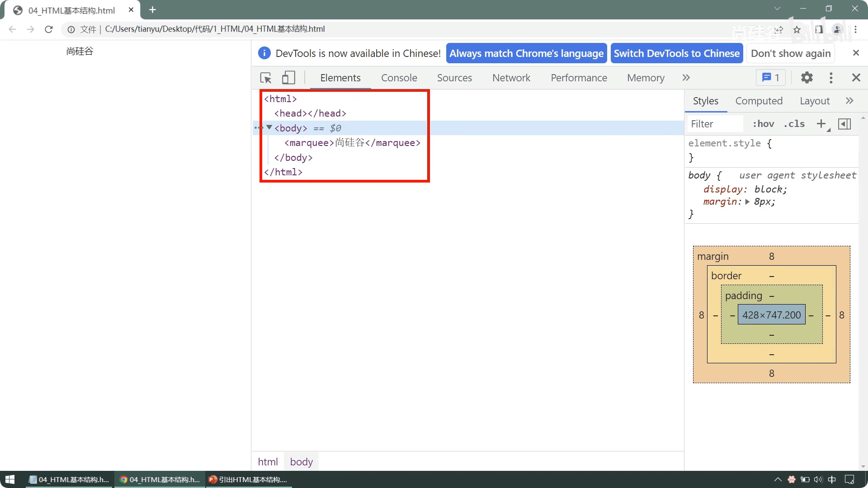Screen dimensions: 868x488
Task: Toggle the device toolbar icon
Action: click(x=288, y=78)
